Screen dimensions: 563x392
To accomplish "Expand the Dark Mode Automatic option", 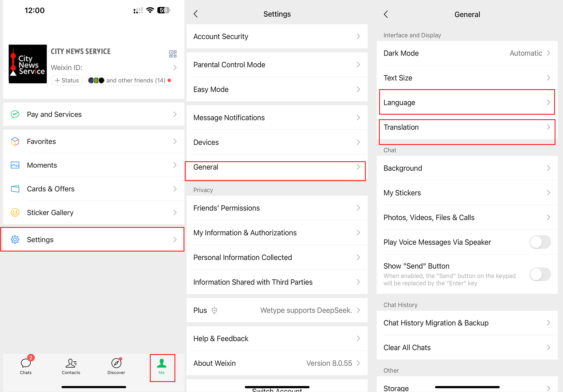I will (549, 53).
